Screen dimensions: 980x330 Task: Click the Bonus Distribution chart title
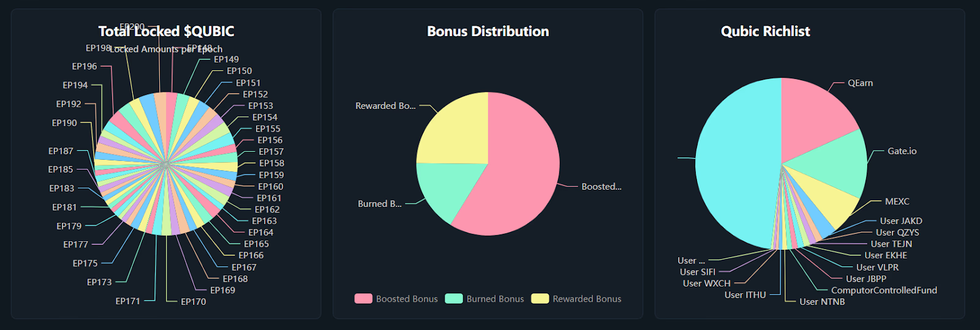click(x=488, y=31)
